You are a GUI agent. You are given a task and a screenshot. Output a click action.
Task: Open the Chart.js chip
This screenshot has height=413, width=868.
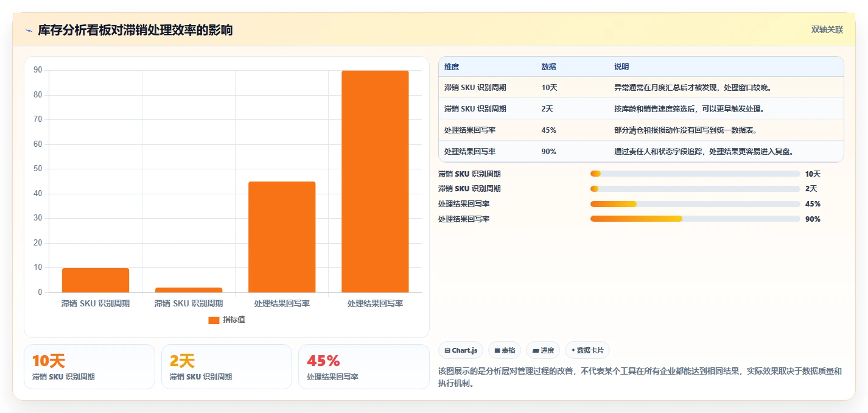(461, 350)
